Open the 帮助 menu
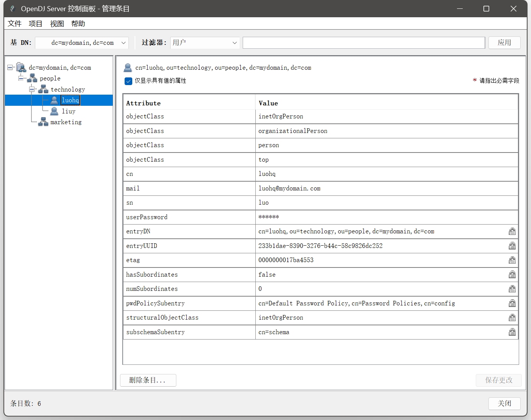531x420 pixels. click(x=78, y=23)
